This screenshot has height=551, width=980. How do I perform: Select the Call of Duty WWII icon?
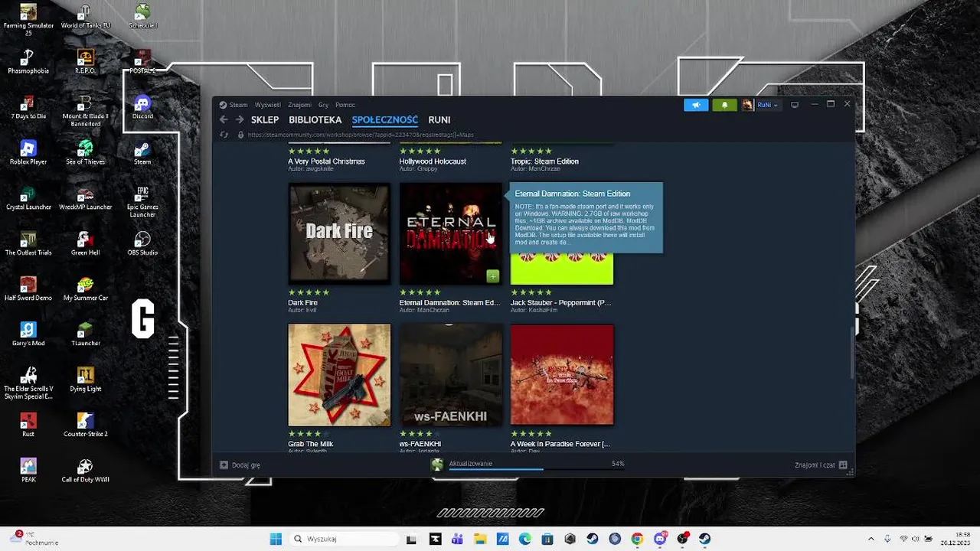(85, 470)
